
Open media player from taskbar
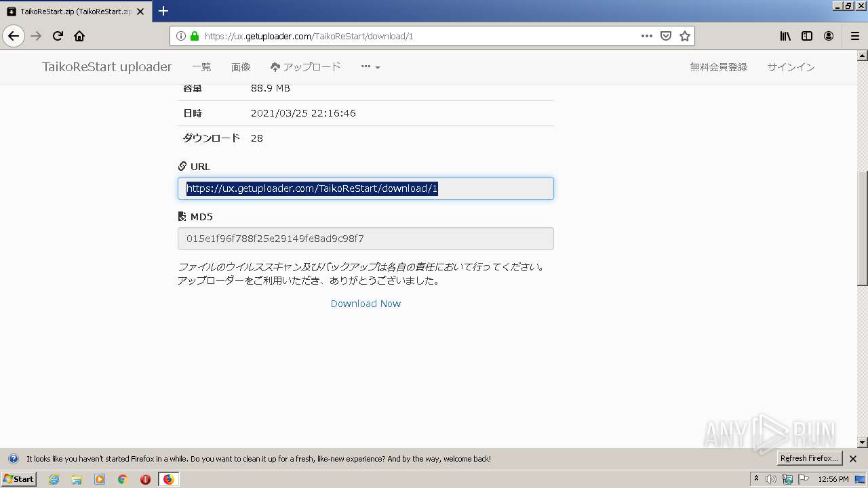100,479
